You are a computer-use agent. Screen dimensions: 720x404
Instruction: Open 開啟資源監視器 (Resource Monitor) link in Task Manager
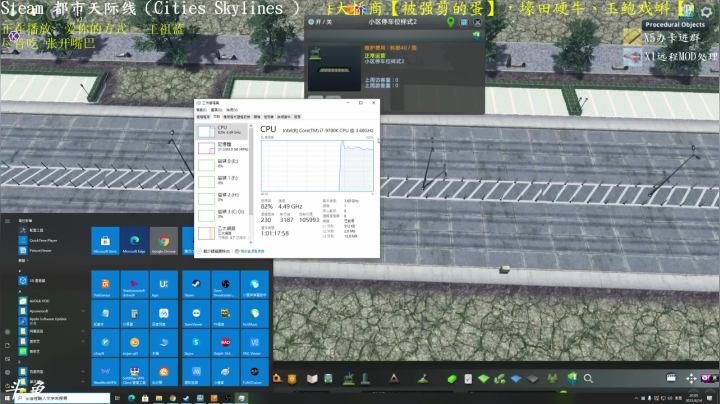click(x=250, y=251)
